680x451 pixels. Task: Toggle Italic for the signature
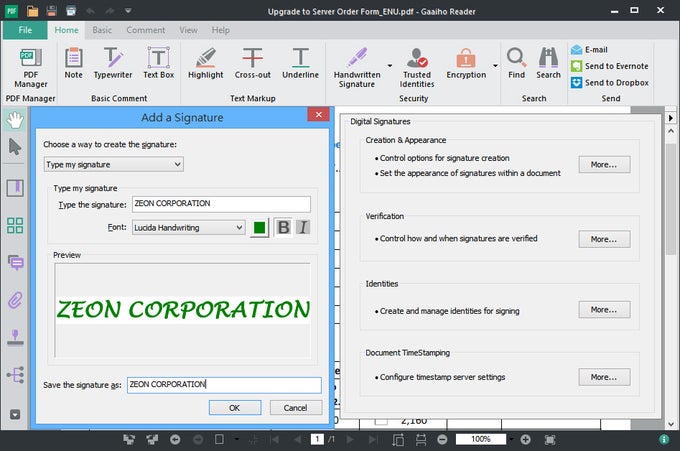(303, 227)
